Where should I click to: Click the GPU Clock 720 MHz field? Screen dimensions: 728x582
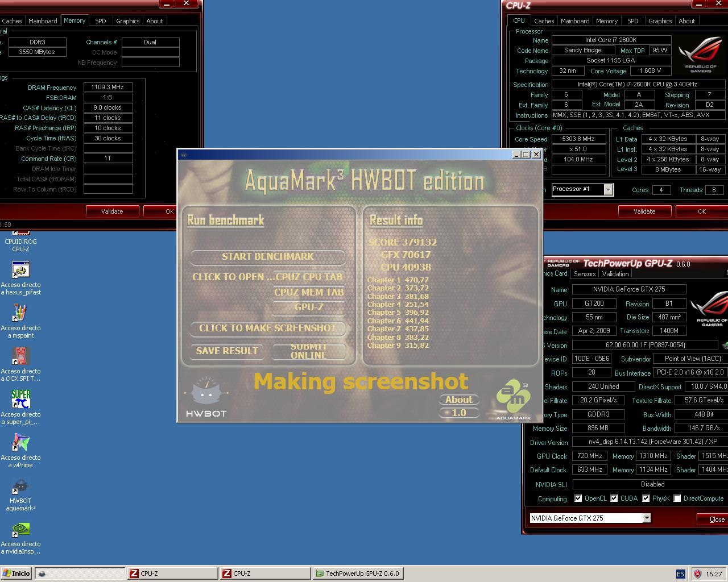tap(590, 456)
